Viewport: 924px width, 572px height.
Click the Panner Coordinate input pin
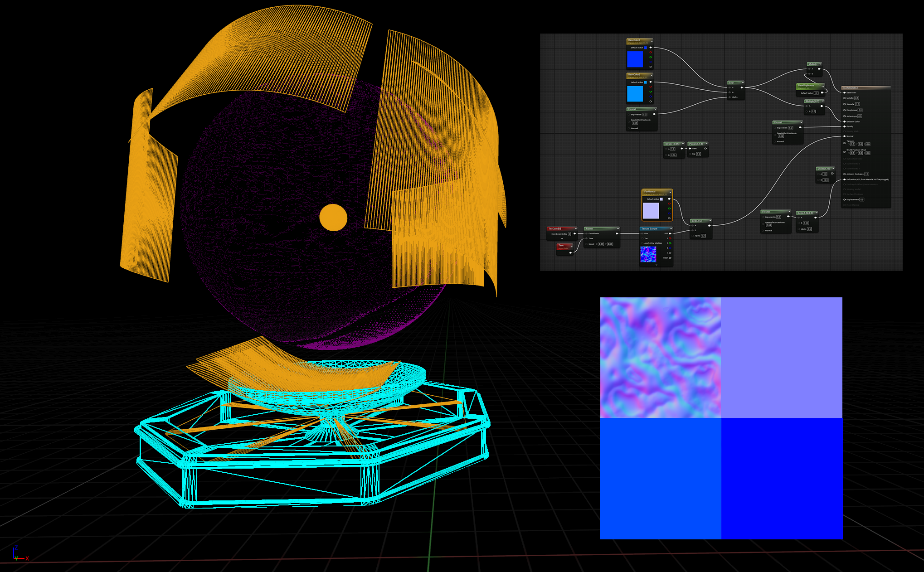click(x=587, y=233)
